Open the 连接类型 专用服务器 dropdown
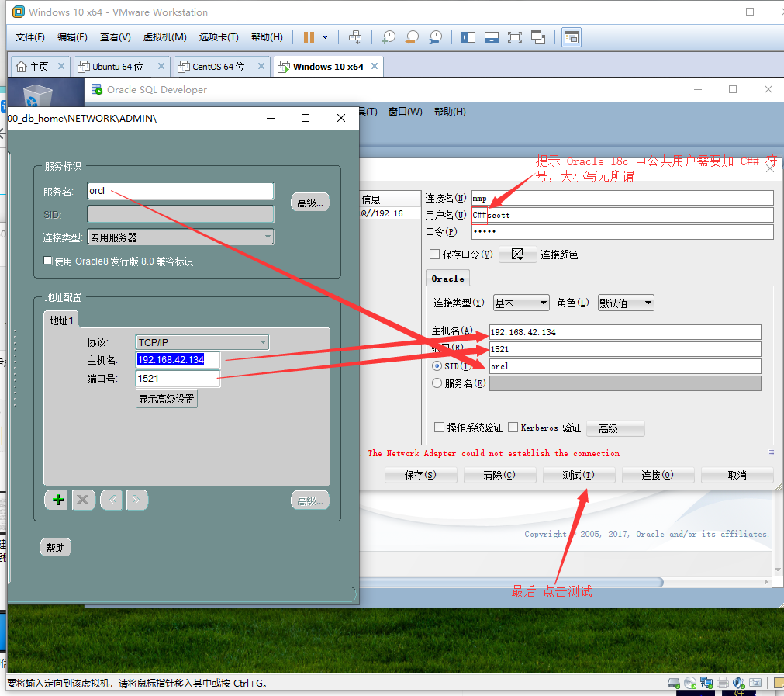Screen dimensions: 784x696 (181, 237)
